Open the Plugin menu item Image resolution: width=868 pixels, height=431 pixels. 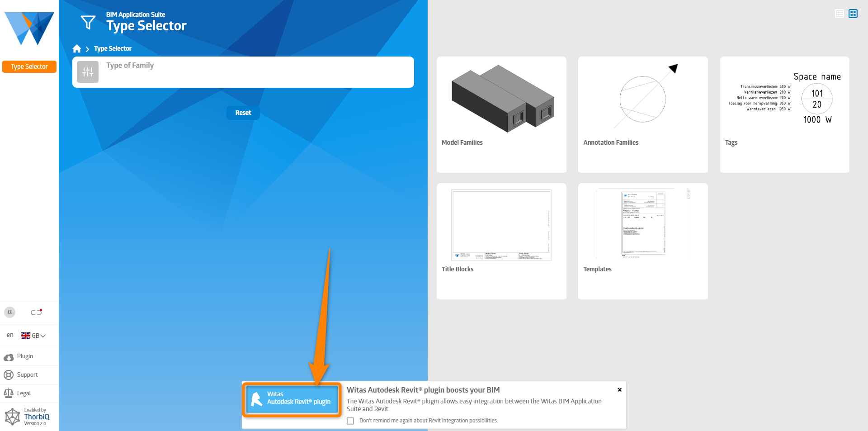(x=29, y=356)
